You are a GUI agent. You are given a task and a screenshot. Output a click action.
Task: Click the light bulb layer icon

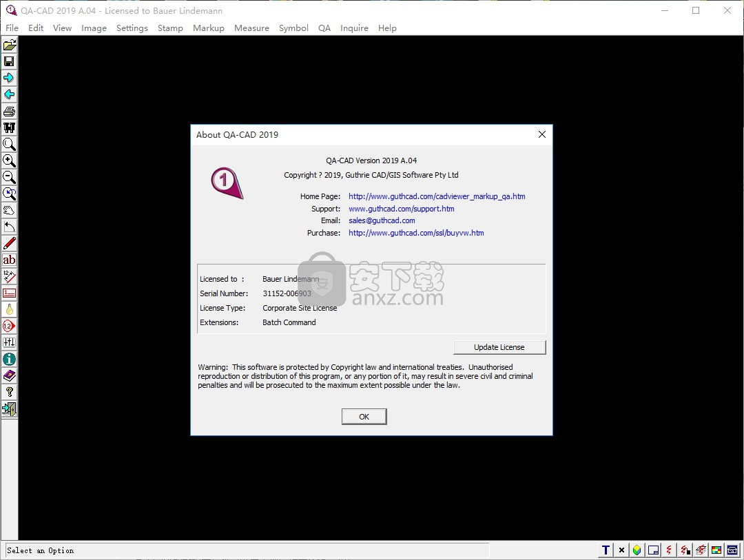10,309
